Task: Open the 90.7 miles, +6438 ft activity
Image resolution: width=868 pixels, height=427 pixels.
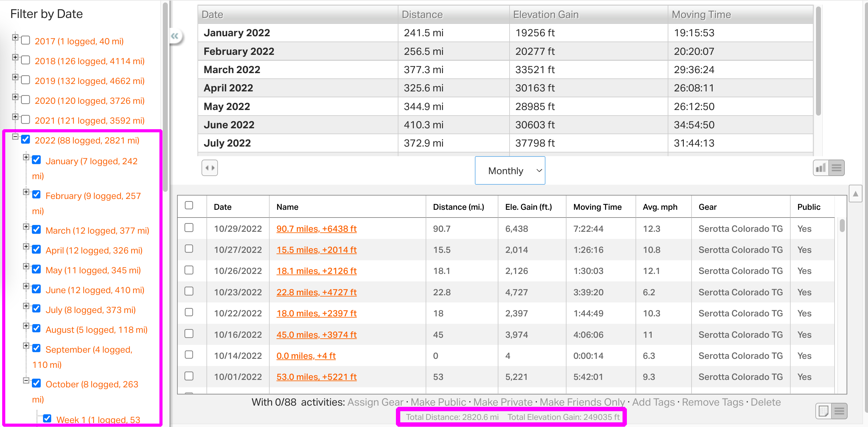Action: pyautogui.click(x=316, y=229)
